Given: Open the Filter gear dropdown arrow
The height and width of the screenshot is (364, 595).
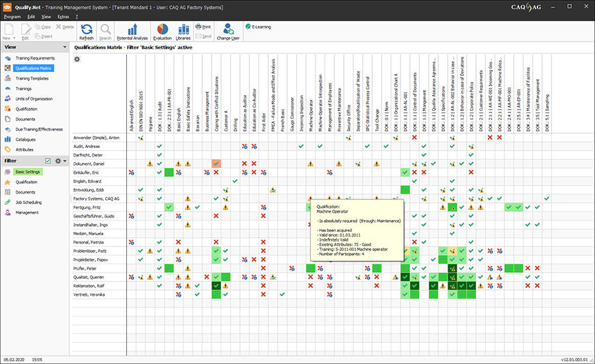Looking at the screenshot, I should coord(65,161).
